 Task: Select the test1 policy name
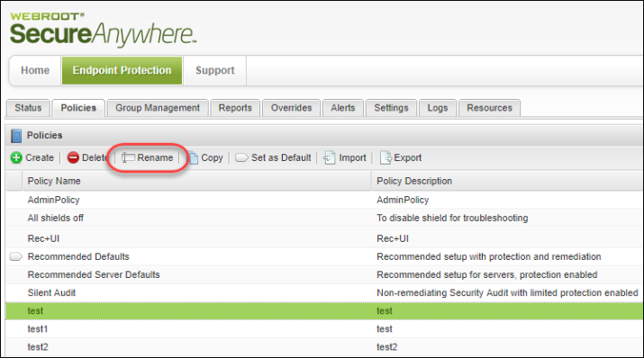click(x=37, y=329)
